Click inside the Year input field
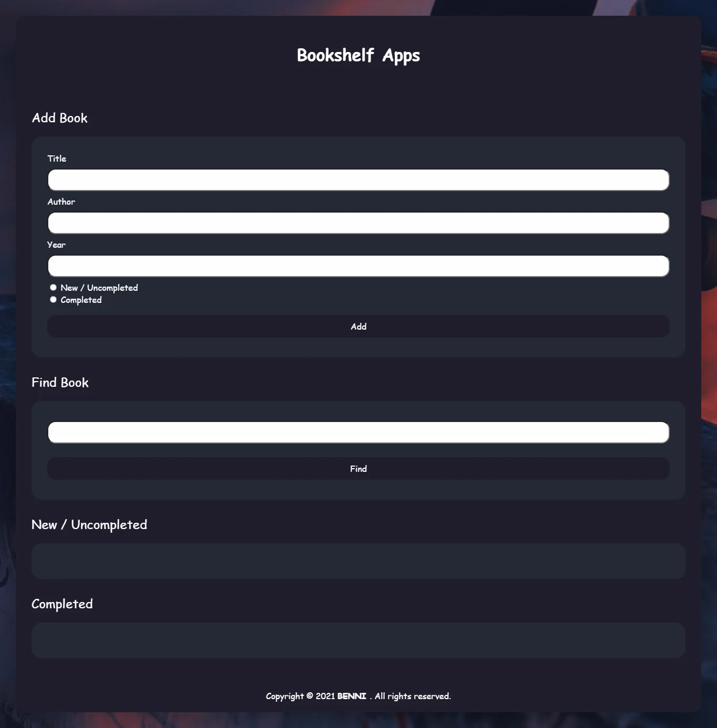 [x=358, y=266]
